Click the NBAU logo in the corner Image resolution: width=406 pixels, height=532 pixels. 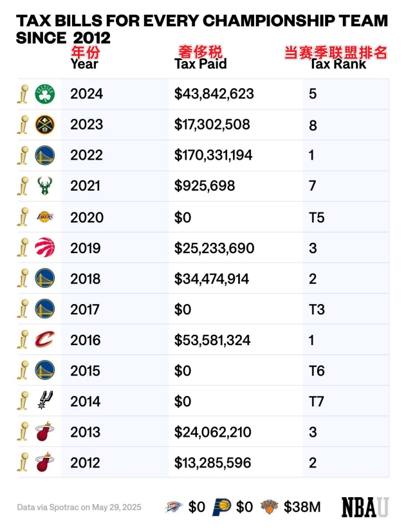click(365, 508)
